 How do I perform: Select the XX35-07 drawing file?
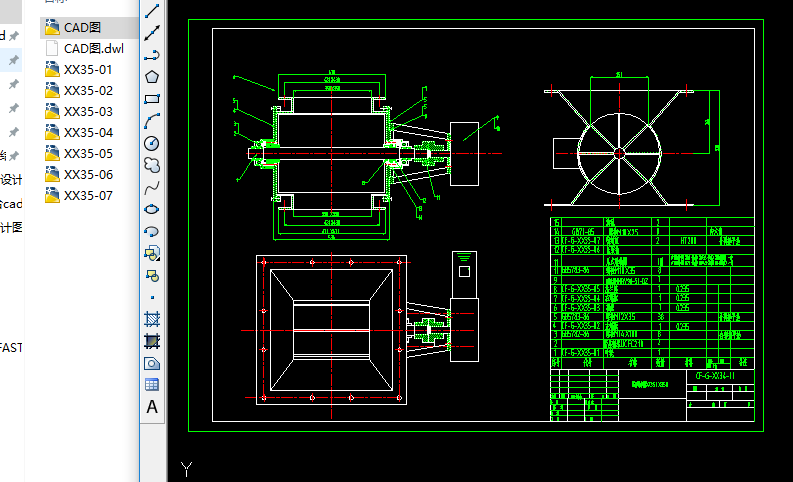88,196
